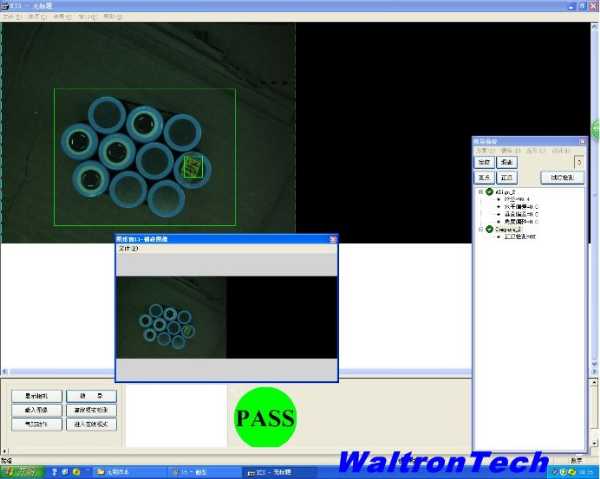Click the application icon in the main title bar
This screenshot has height=479, width=600.
[5, 6]
